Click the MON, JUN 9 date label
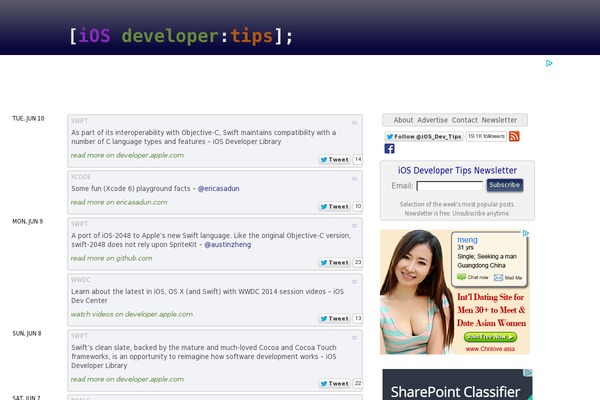 (x=28, y=222)
